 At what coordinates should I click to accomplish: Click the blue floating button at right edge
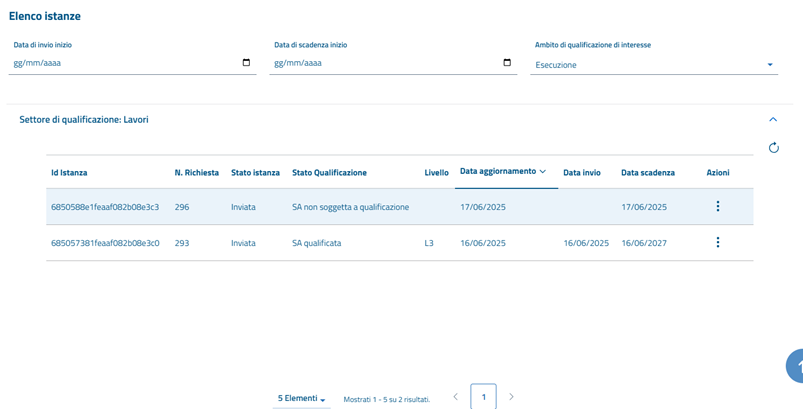click(795, 366)
